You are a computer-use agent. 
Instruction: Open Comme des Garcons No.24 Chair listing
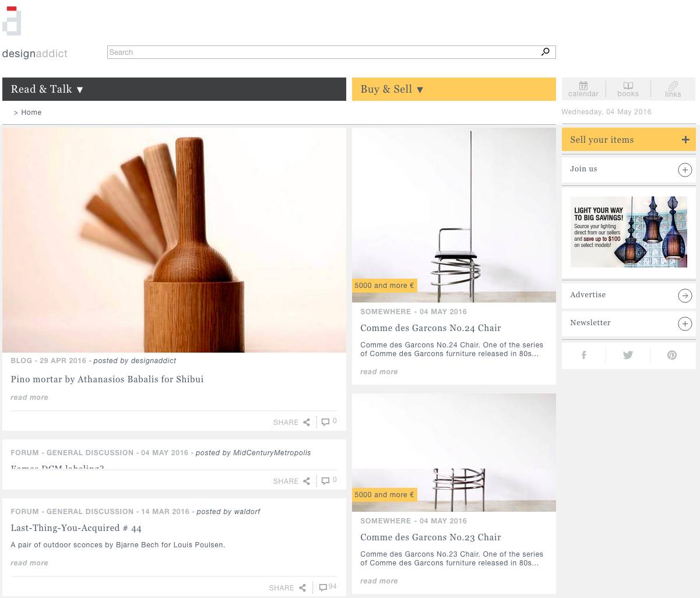(x=430, y=328)
